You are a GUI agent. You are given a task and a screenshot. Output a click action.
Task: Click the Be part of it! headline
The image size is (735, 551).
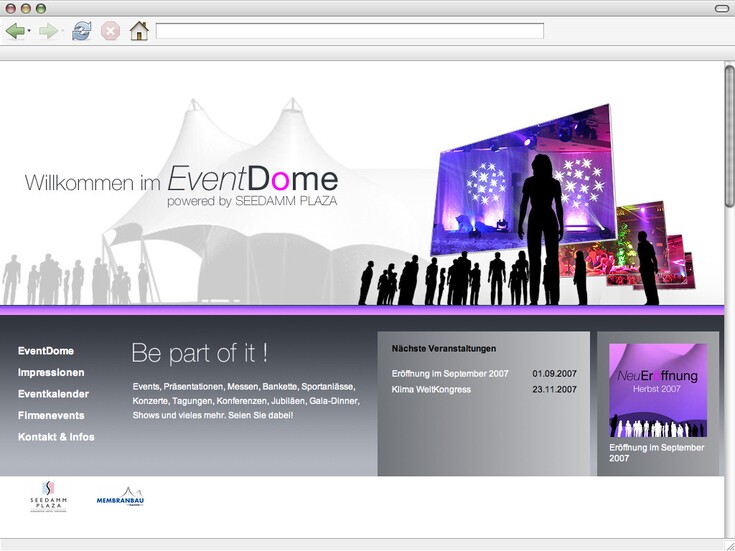200,353
